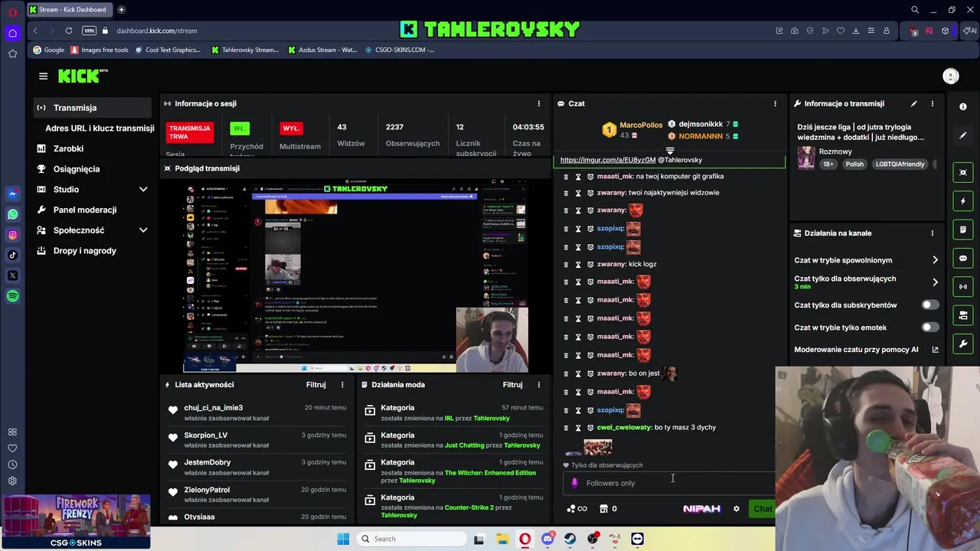This screenshot has height=551, width=980.
Task: Open Czat tylko dla obserwujących options chevron
Action: (935, 282)
